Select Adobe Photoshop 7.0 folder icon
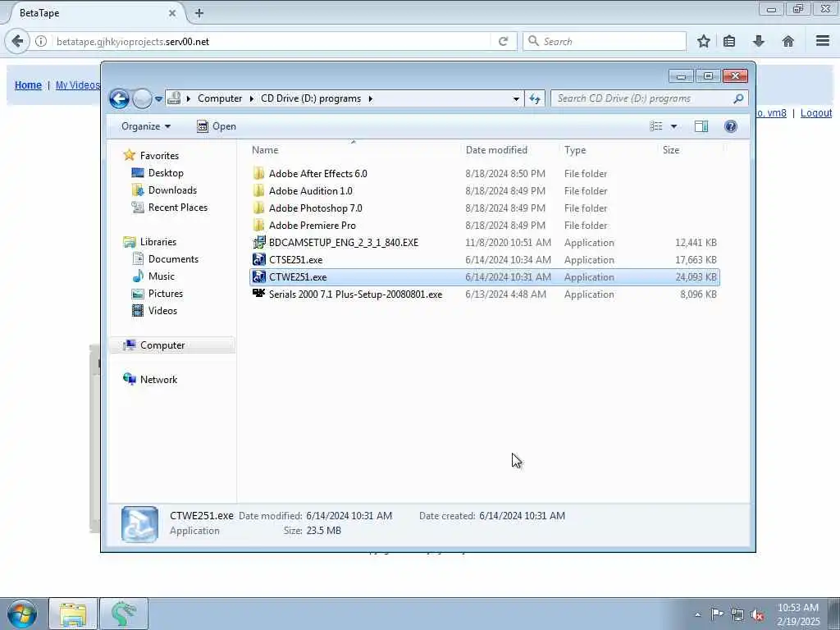Image resolution: width=840 pixels, height=630 pixels. point(258,208)
